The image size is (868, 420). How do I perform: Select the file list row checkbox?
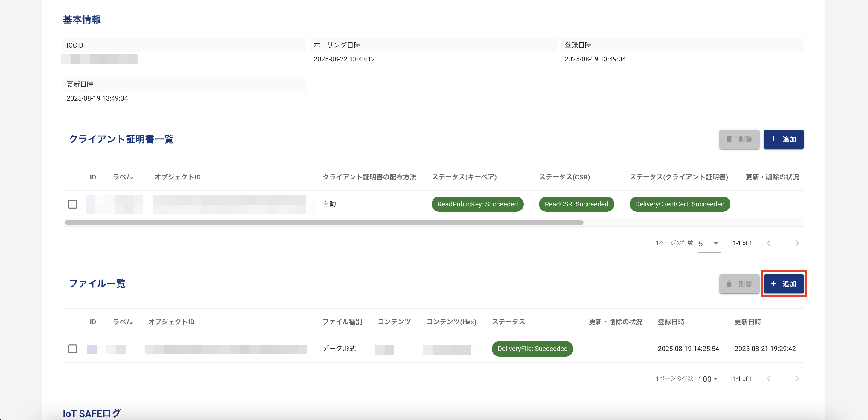coord(72,349)
